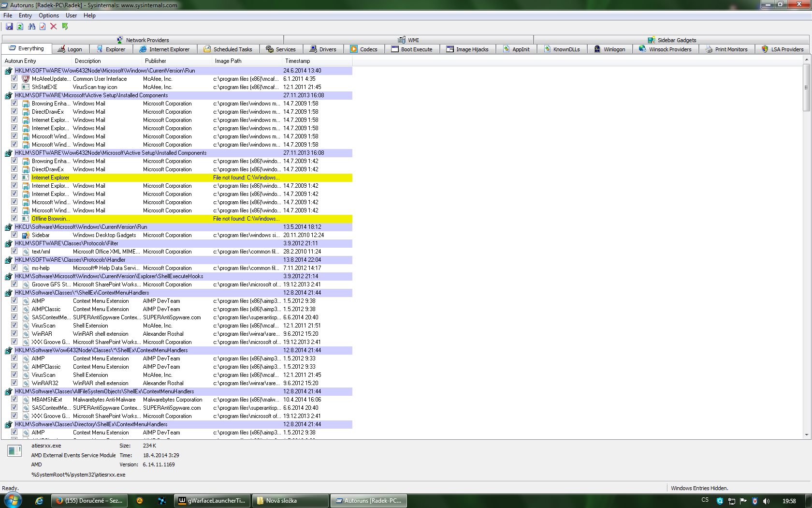Sort by the Timestamp column header

pos(317,61)
